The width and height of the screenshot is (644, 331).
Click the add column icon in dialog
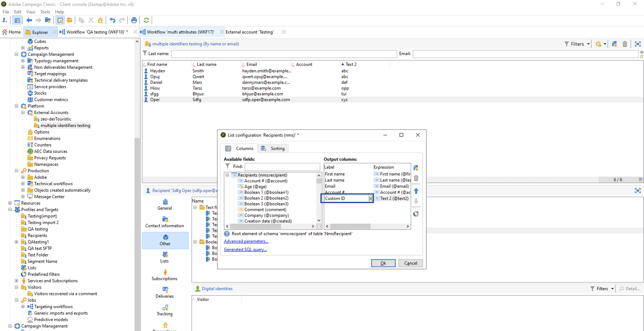416,168
